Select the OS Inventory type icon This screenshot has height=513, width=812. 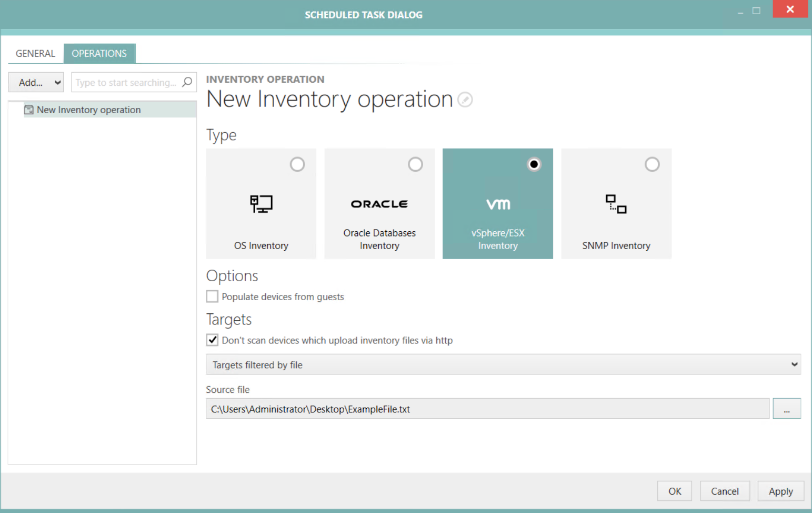coord(261,204)
